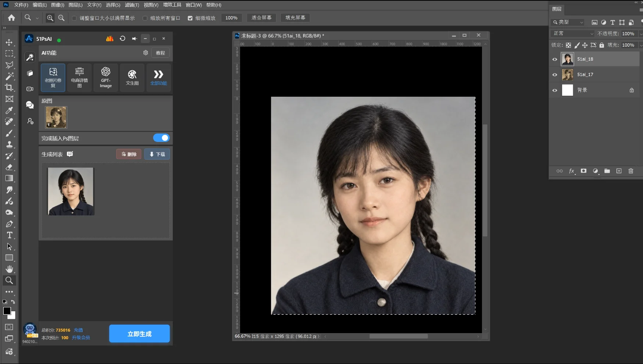Image resolution: width=643 pixels, height=364 pixels.
Task: Open the layer filter 类型 dropdown
Action: coord(568,22)
